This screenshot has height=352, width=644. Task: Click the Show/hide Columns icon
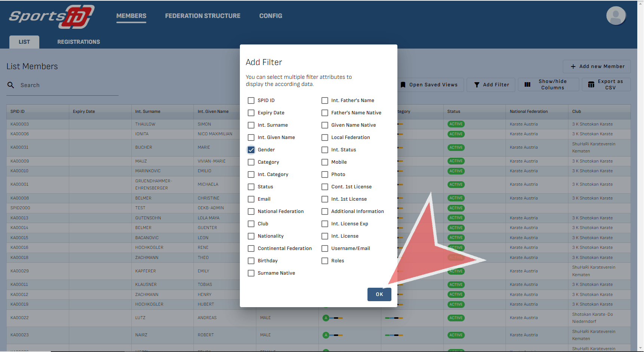coord(527,85)
